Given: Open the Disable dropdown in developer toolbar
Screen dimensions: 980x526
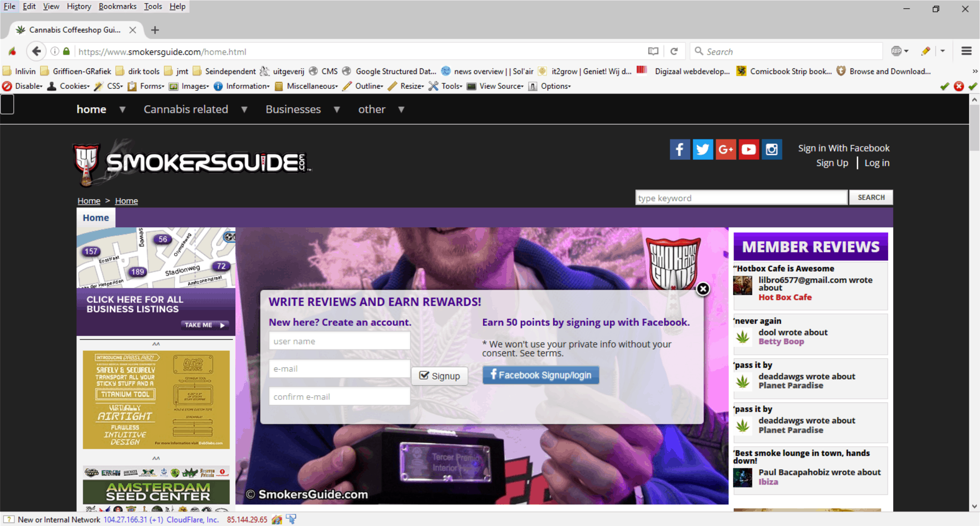Looking at the screenshot, I should (x=23, y=86).
